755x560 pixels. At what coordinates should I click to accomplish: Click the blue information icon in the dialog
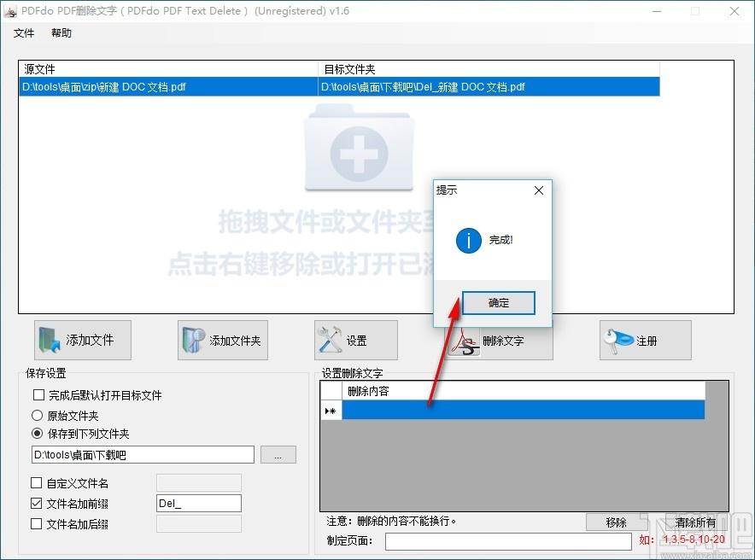469,240
